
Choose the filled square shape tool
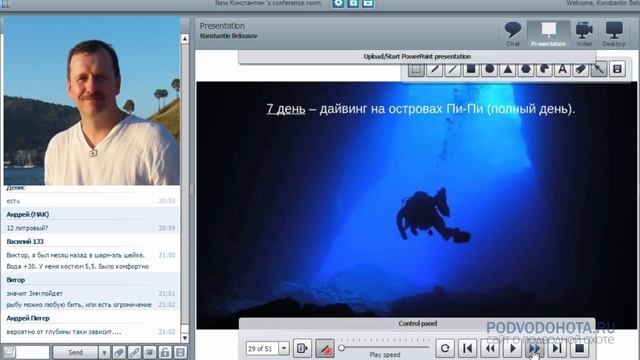coord(471,69)
